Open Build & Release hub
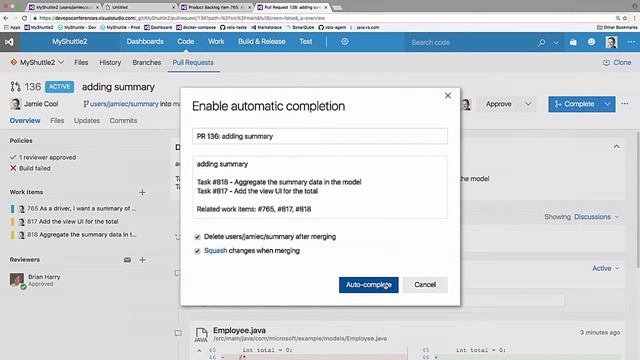640x360 pixels. click(x=262, y=42)
